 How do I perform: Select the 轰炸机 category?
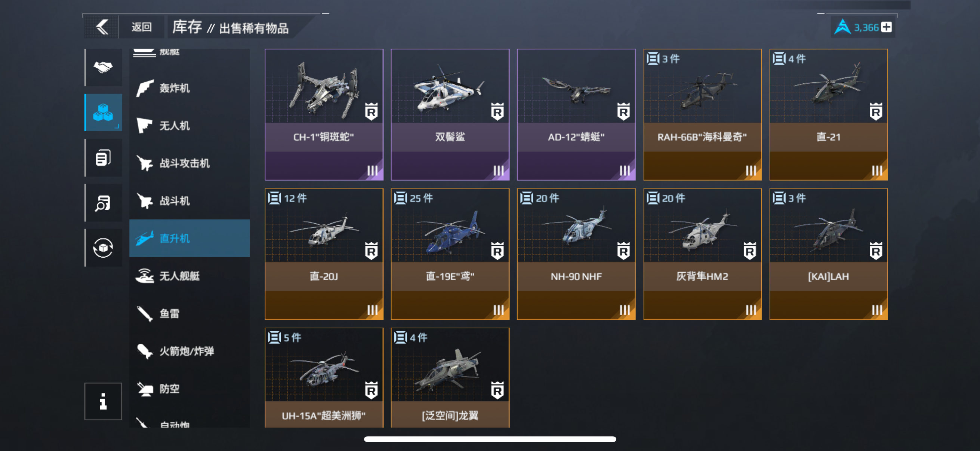coord(189,88)
